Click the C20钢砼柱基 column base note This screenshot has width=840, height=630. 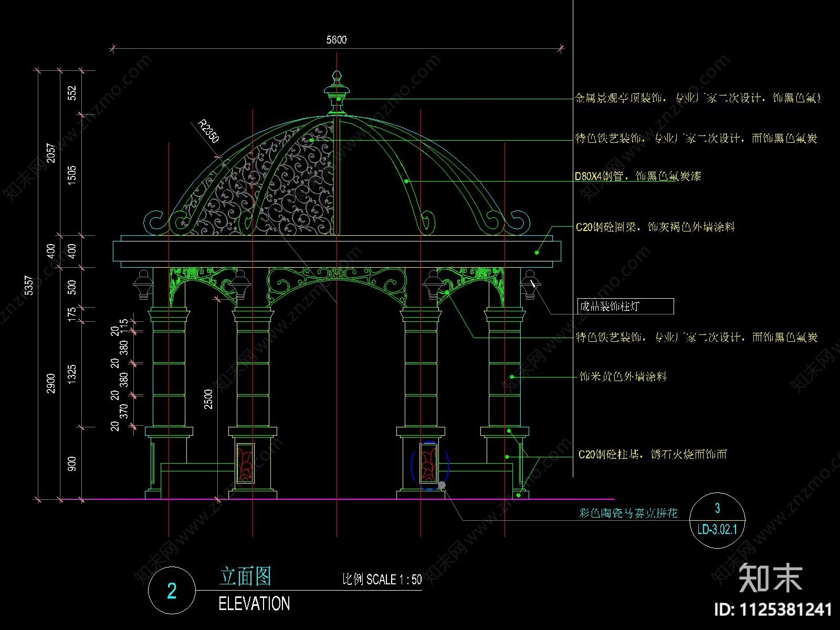(x=653, y=455)
